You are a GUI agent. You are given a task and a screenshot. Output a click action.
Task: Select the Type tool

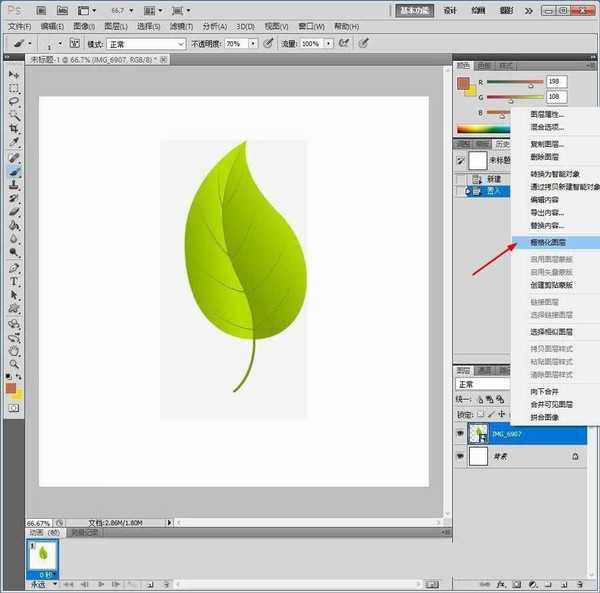click(x=14, y=282)
